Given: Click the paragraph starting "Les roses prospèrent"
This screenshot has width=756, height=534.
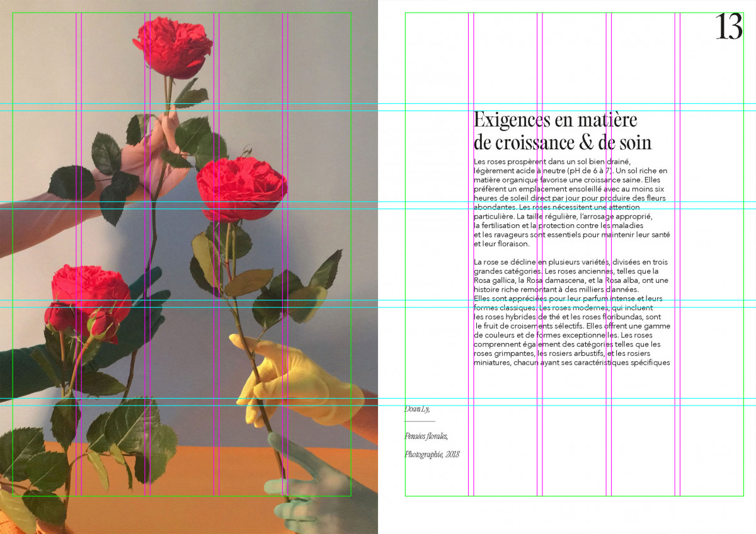Looking at the screenshot, I should 570,203.
